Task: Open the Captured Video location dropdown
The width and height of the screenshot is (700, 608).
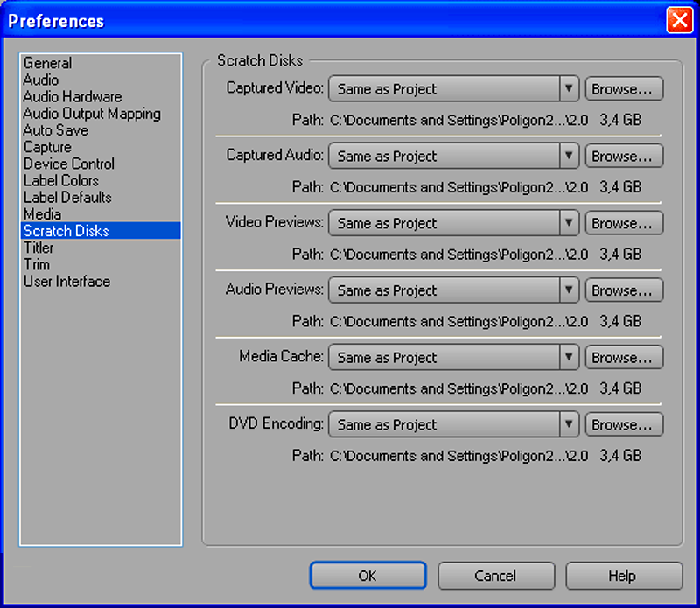Action: pyautogui.click(x=453, y=89)
